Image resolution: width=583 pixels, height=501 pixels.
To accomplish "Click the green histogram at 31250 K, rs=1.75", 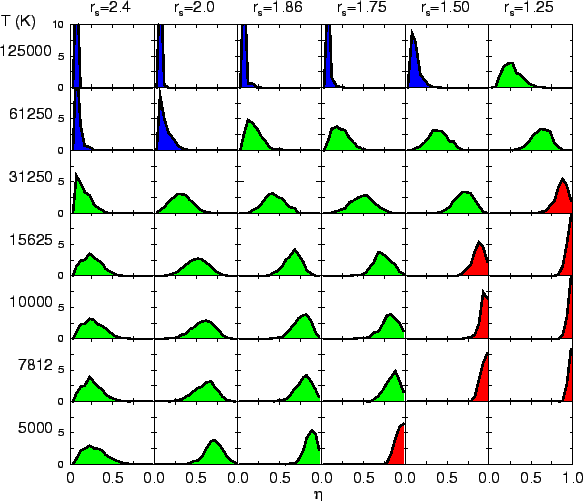I will (363, 205).
